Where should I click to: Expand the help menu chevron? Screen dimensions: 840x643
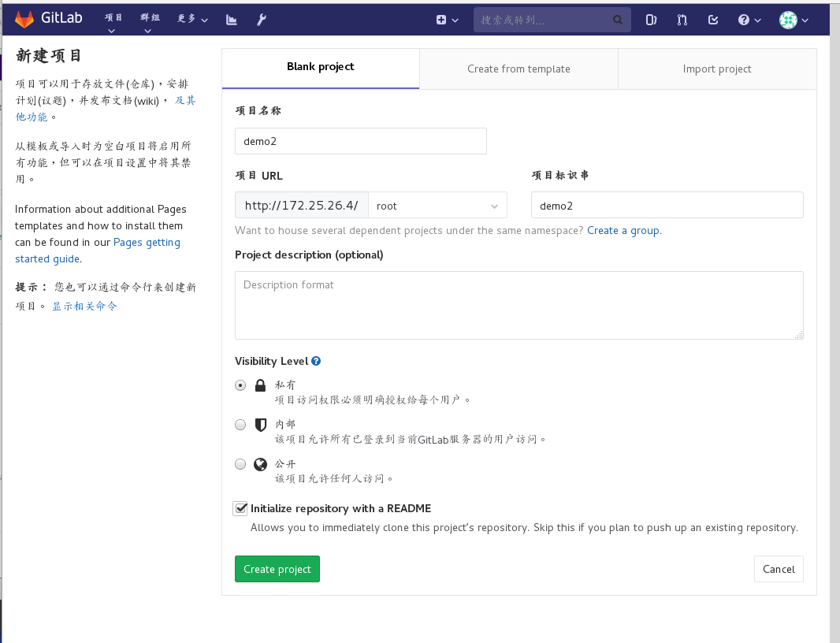click(x=757, y=20)
